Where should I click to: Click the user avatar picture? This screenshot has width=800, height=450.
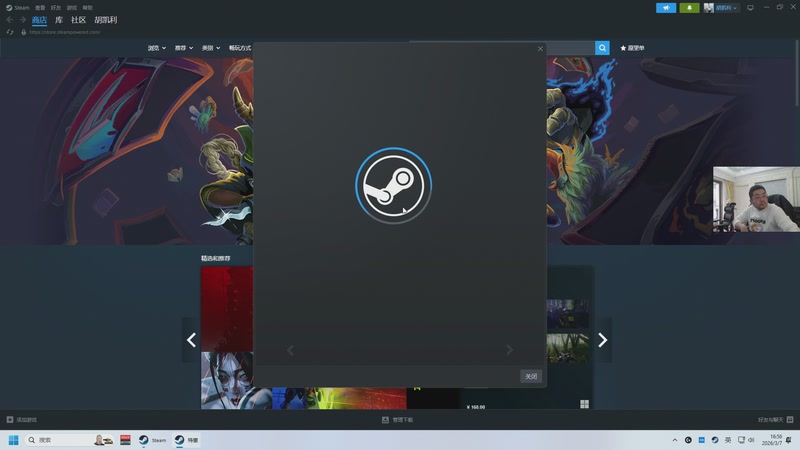[709, 8]
